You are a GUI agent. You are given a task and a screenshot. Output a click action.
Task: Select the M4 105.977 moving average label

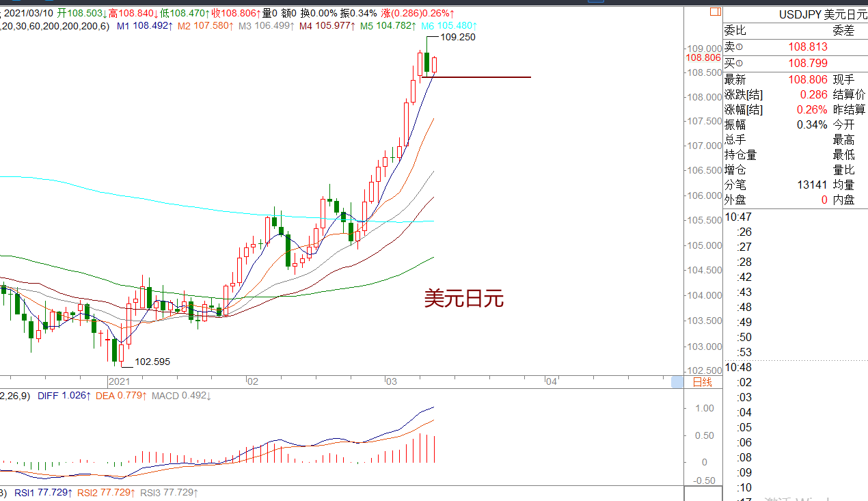[x=327, y=25]
